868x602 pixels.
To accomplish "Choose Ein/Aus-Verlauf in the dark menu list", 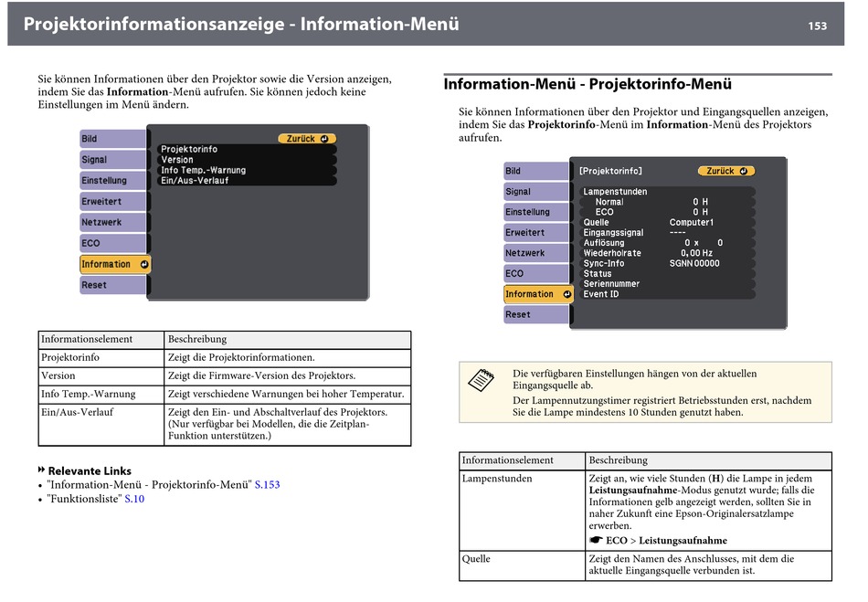I will [x=247, y=180].
